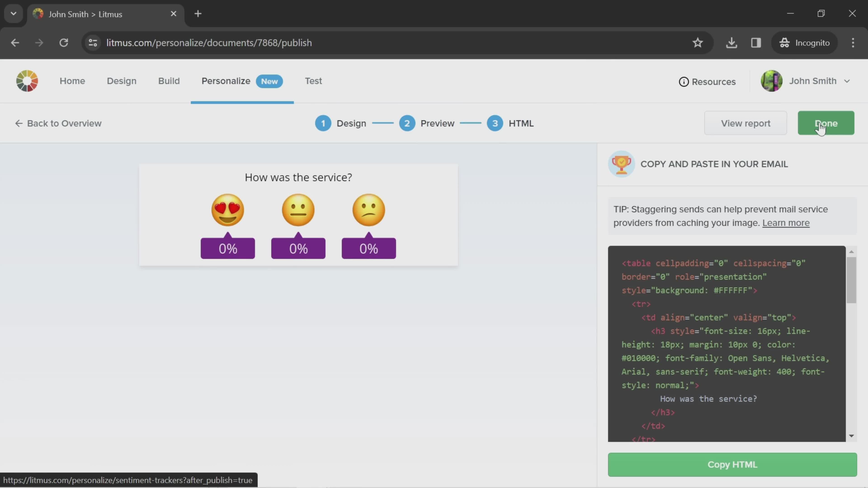Image resolution: width=868 pixels, height=488 pixels.
Task: Click the bookmark/favorite star icon
Action: (698, 42)
